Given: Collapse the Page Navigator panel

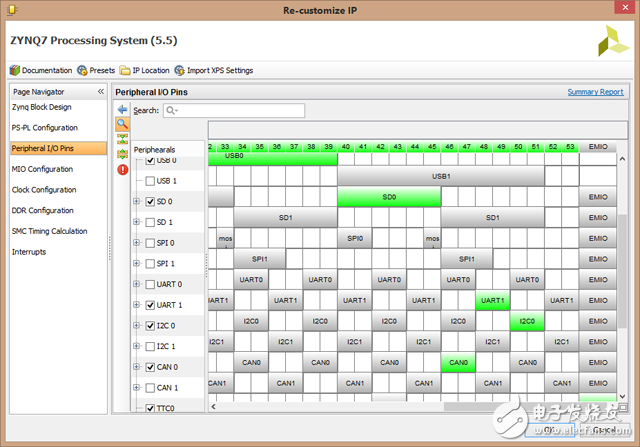Looking at the screenshot, I should (100, 91).
